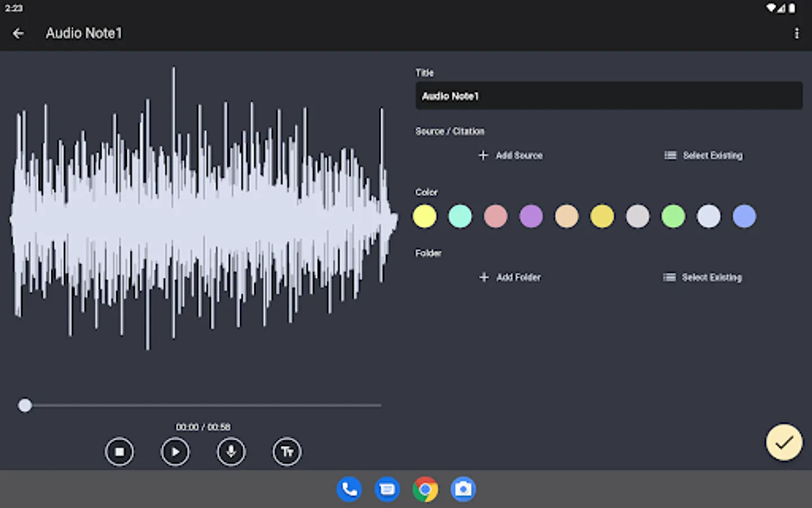
Task: Click the Title field containing Audio Note1
Action: pyautogui.click(x=609, y=96)
